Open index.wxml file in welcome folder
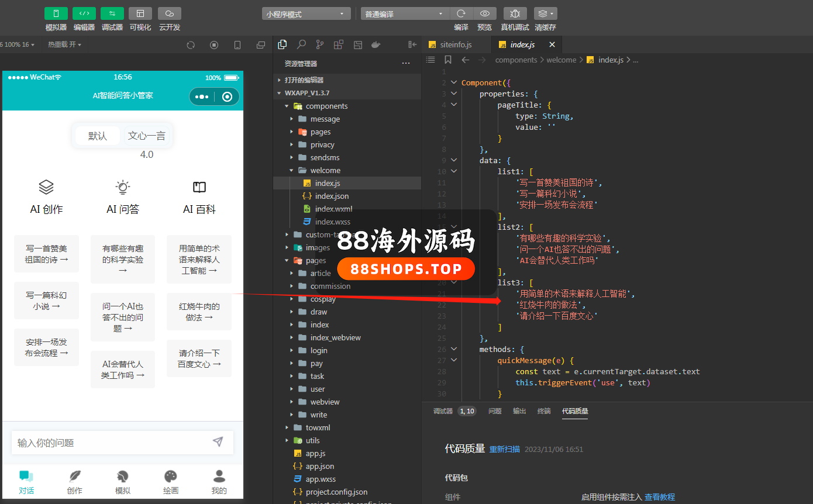The height and width of the screenshot is (504, 813). (x=333, y=209)
